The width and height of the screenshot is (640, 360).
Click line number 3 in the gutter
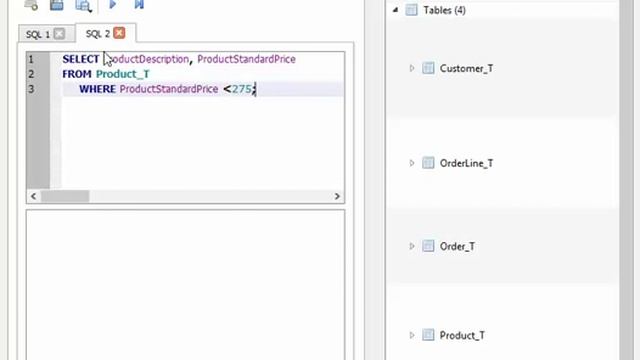click(x=31, y=89)
